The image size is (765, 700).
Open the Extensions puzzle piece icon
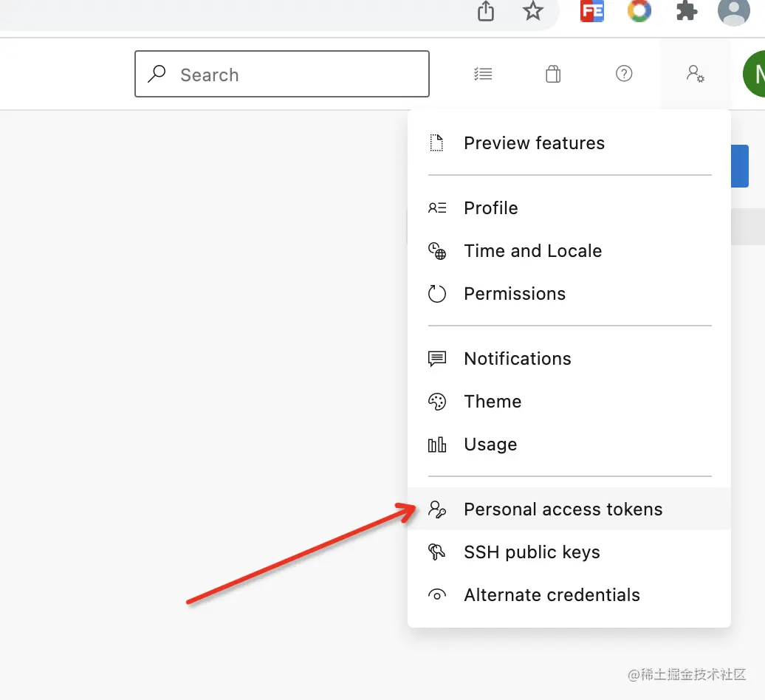tap(687, 11)
